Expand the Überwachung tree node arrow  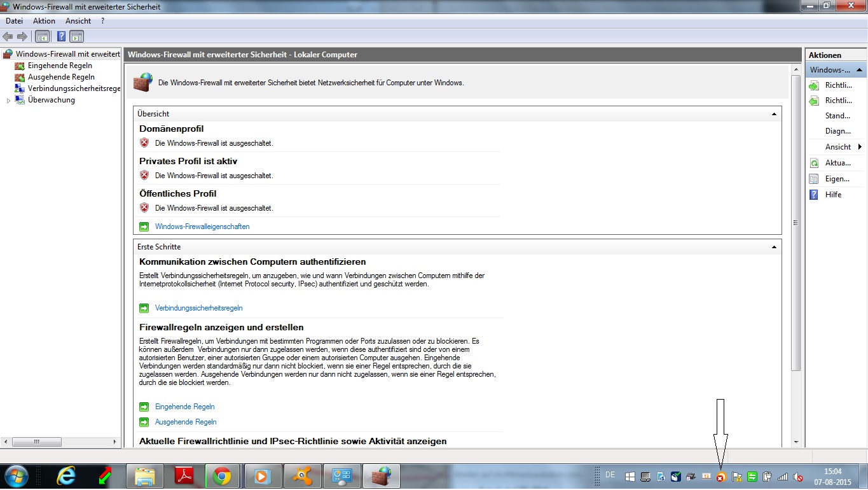(x=9, y=101)
